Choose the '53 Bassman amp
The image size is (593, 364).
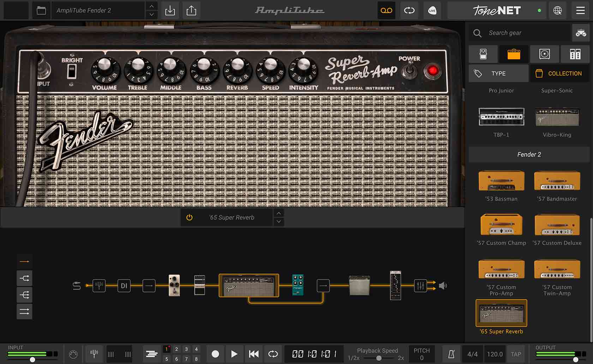[501, 186]
